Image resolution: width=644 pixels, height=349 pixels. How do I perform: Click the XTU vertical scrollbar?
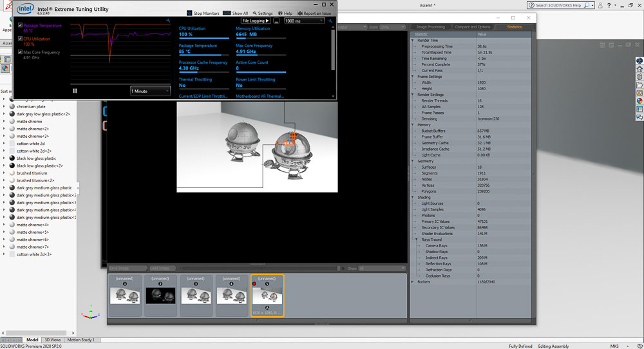(x=333, y=50)
